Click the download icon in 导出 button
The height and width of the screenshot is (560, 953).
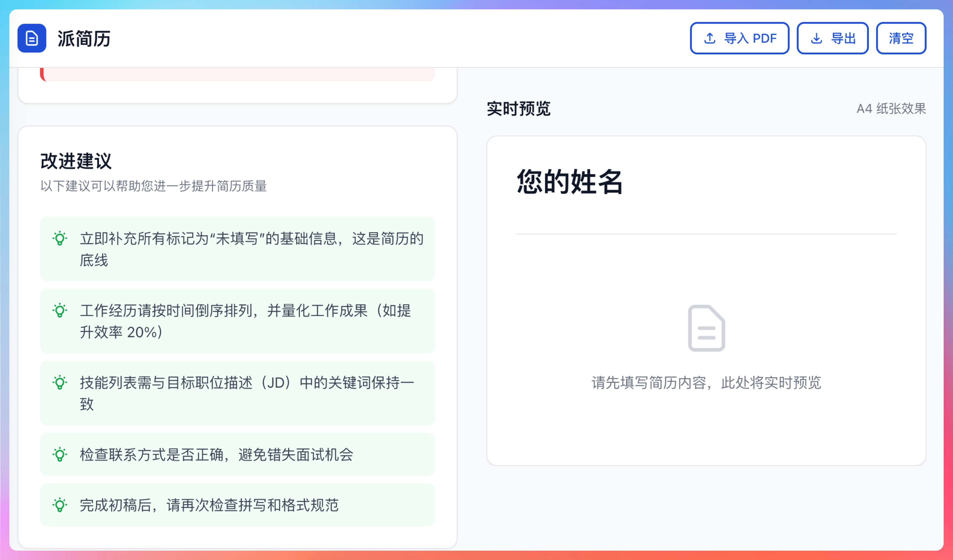[817, 38]
